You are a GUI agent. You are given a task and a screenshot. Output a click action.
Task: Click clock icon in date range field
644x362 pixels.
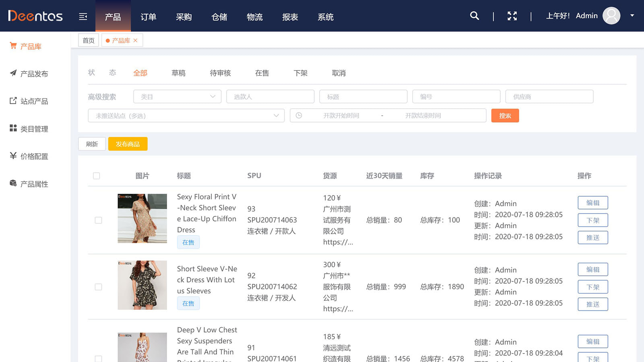click(x=299, y=115)
